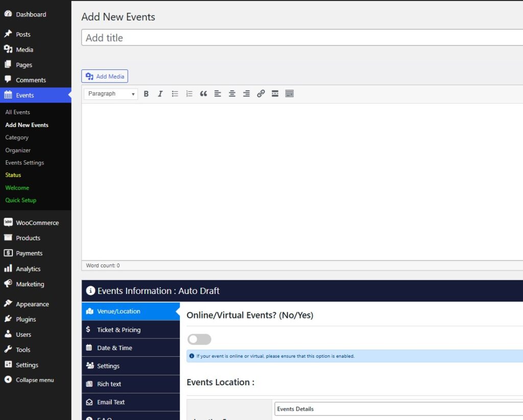523x420 pixels.
Task: Open the Ticket & Pricing tab
Action: [131, 330]
